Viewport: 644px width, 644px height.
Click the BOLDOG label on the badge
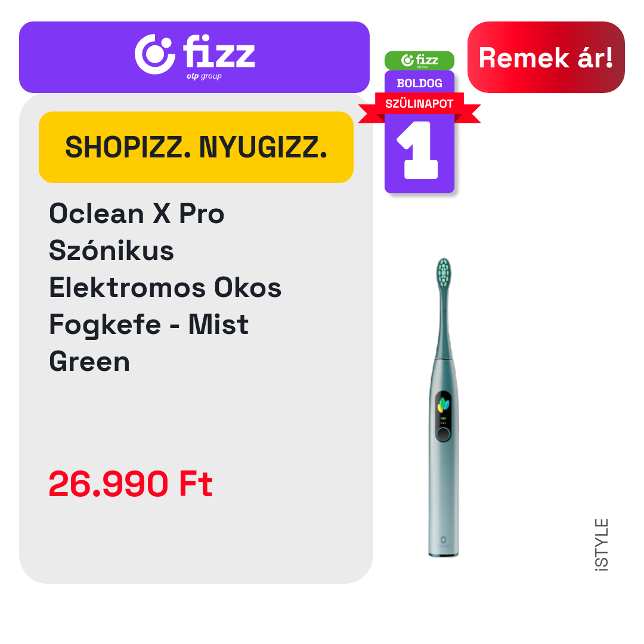(419, 83)
